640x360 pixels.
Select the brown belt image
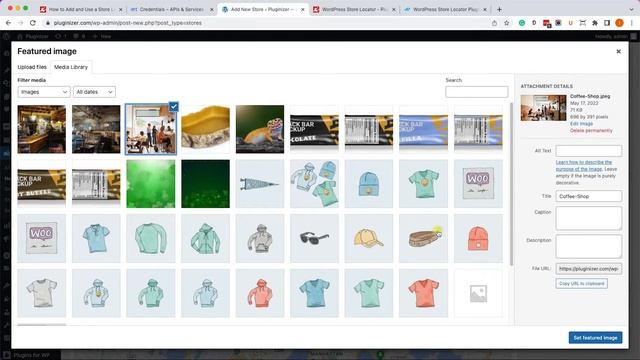click(424, 238)
